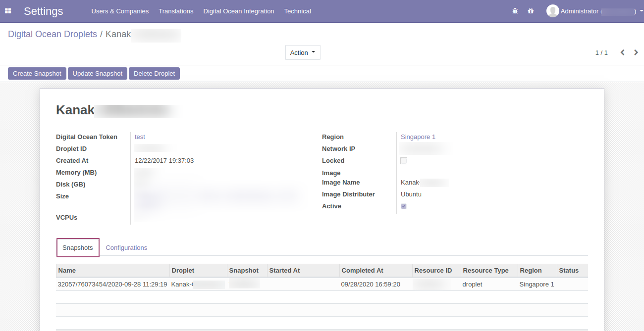Image resolution: width=644 pixels, height=331 pixels.
Task: Go to next record arrow
Action: [x=636, y=52]
